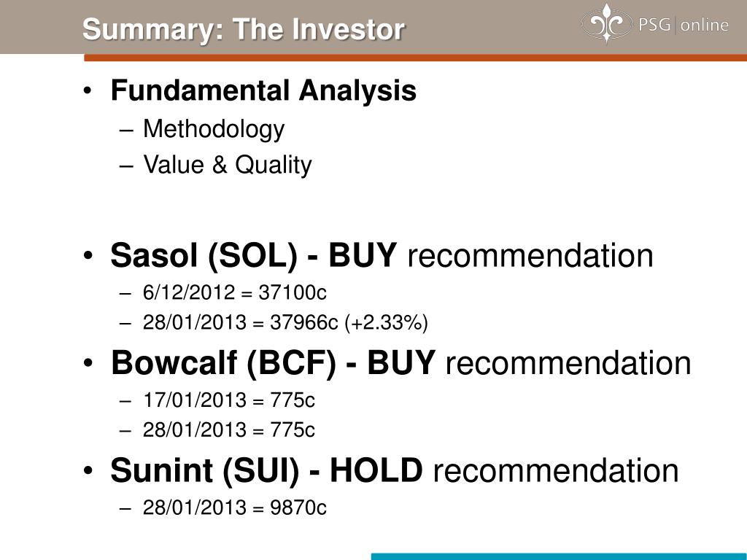Screen dimensions: 747x560
Task: Click the bullet point before Sasol
Action: [x=88, y=256]
